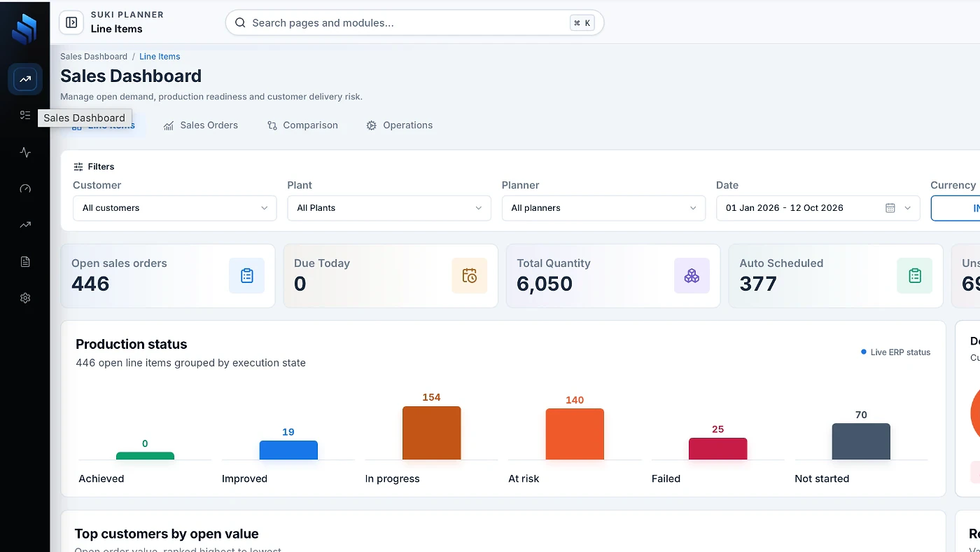Screen dimensions: 980x552
Task: Click the search magnifier icon
Action: [x=240, y=23]
